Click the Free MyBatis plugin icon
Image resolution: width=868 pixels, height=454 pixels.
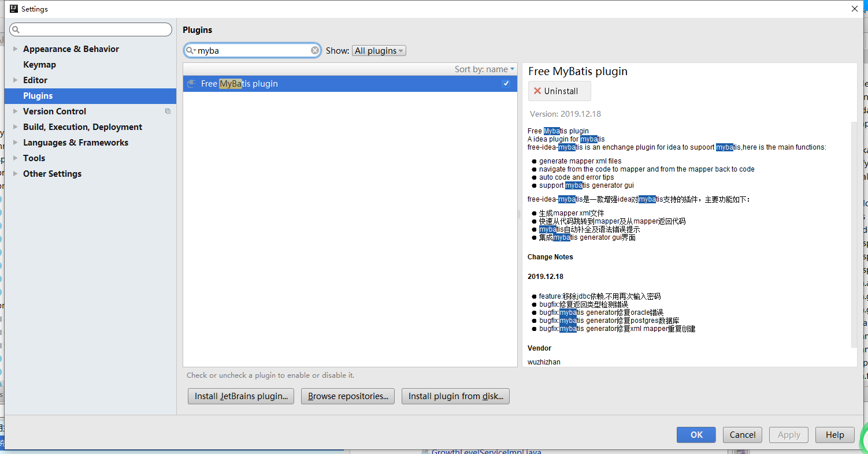[x=191, y=84]
